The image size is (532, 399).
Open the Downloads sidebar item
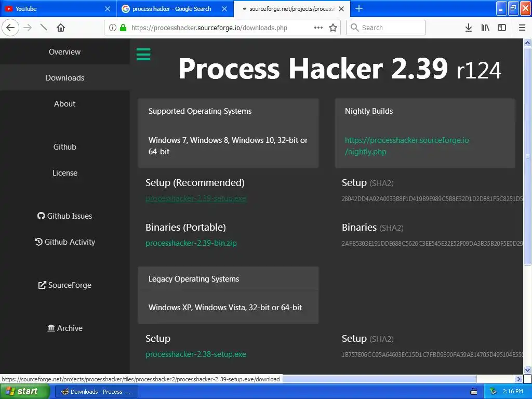tap(64, 78)
